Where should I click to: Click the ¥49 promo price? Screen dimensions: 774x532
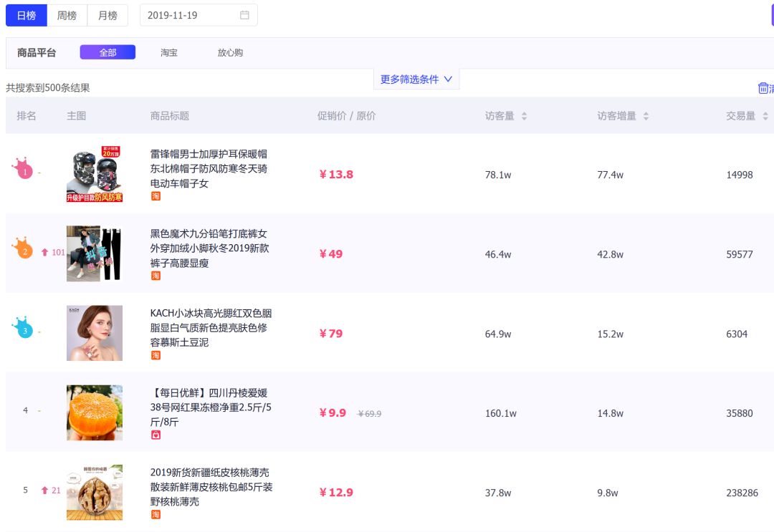(330, 254)
